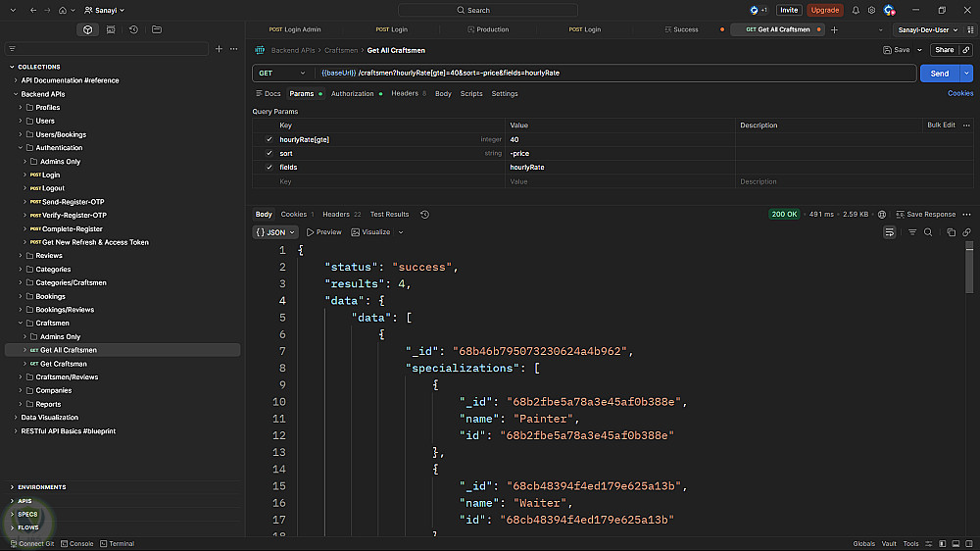Open the JSON format dropdown

point(275,232)
